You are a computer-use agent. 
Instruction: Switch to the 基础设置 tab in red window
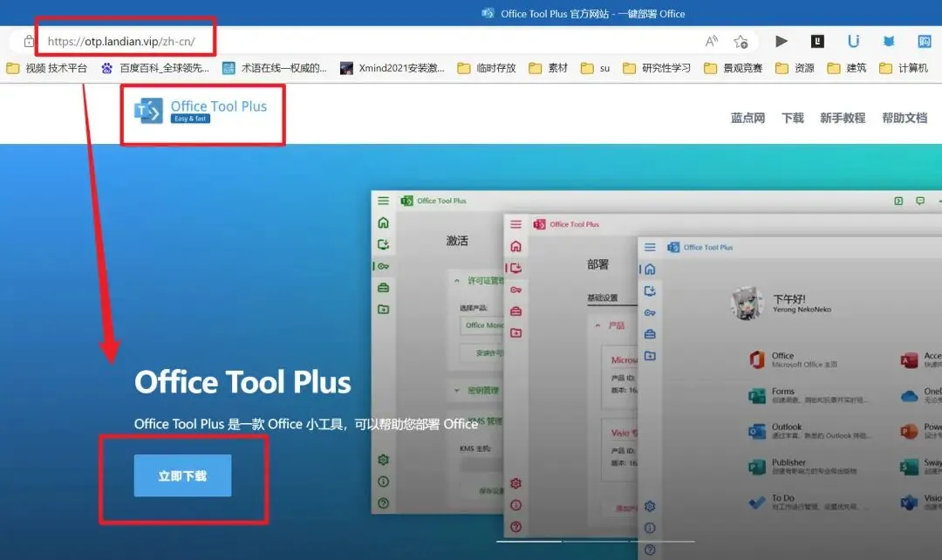[603, 297]
